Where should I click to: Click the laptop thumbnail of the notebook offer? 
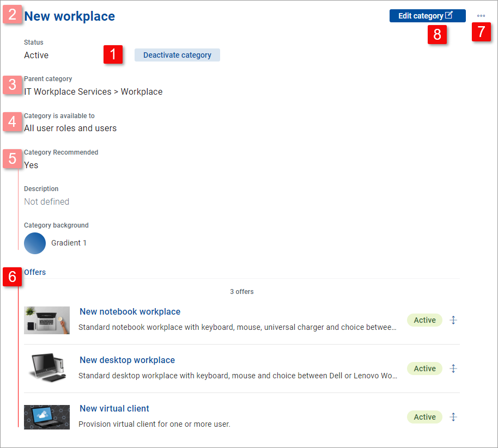[47, 320]
